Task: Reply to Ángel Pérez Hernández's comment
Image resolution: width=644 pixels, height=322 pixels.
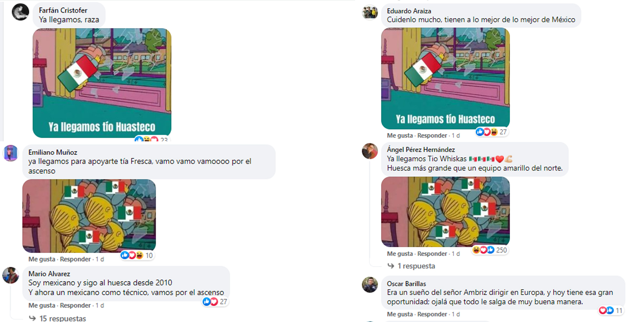Action: tap(432, 254)
